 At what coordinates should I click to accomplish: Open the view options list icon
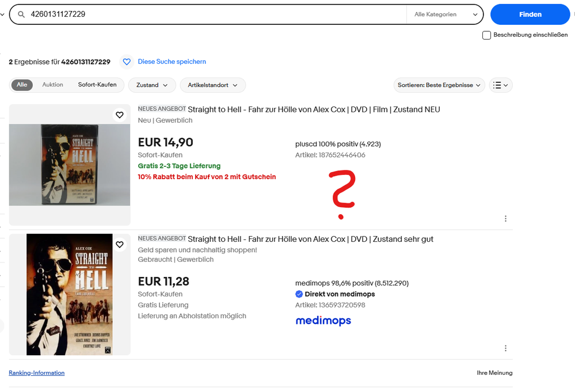500,85
